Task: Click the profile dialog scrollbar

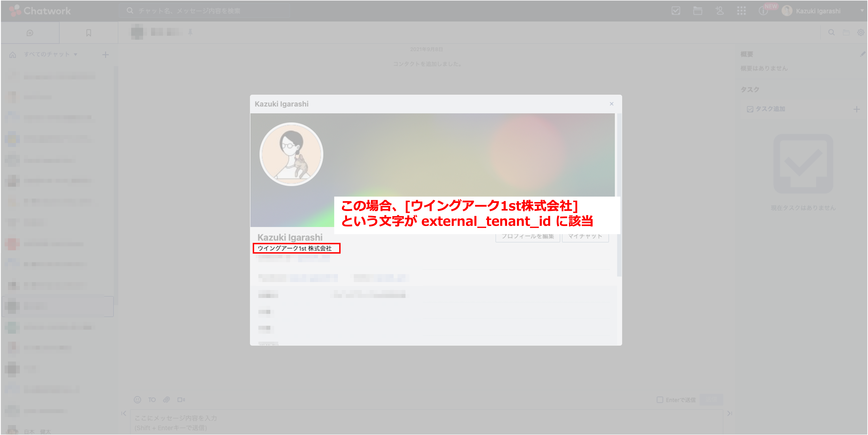Action: pos(619,195)
